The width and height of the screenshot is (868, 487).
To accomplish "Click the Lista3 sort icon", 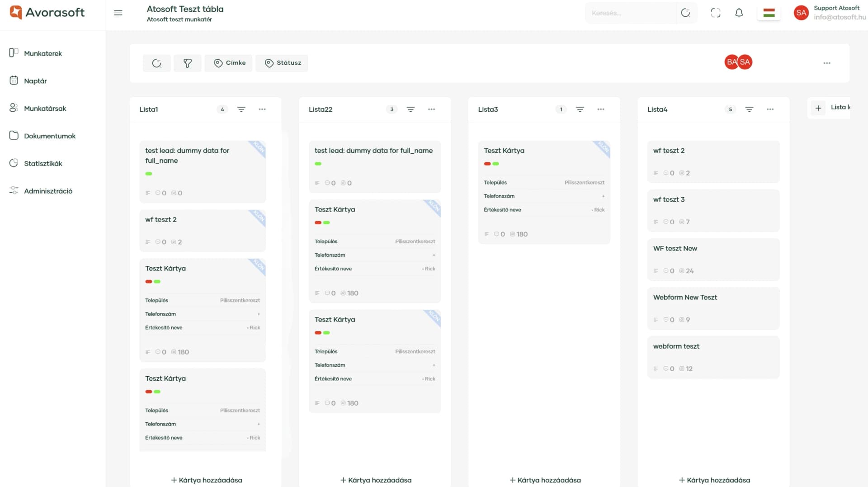I will pos(580,109).
